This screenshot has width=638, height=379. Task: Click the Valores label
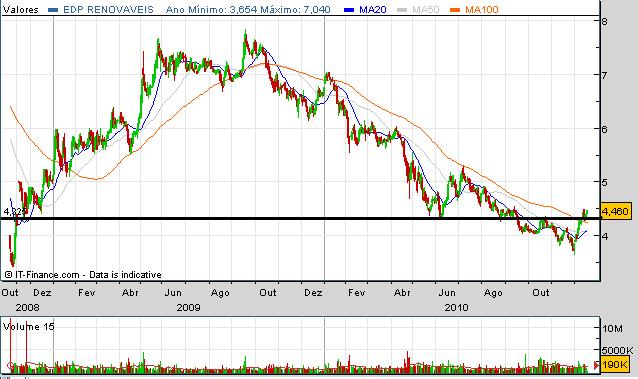20,9
